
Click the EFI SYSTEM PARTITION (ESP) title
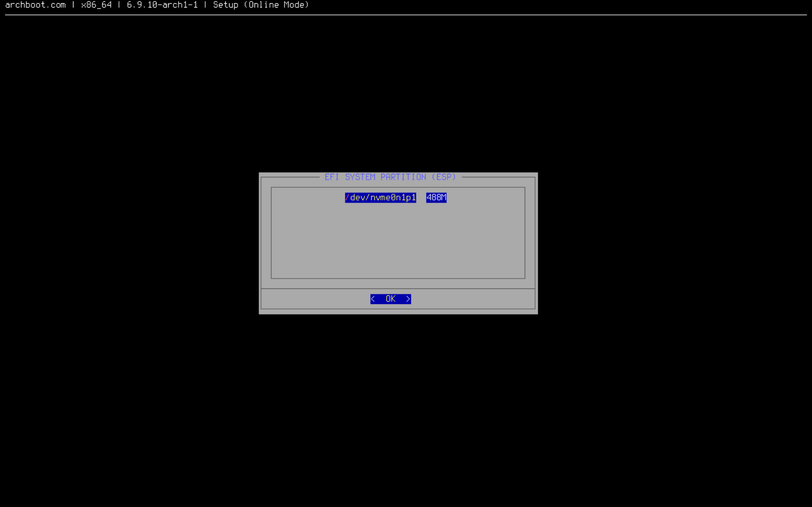(390, 177)
